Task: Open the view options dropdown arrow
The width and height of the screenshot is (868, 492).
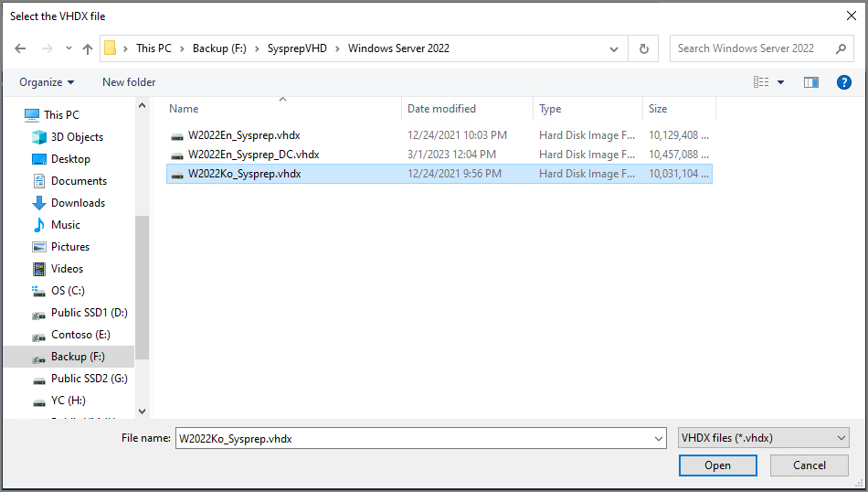Action: (780, 82)
